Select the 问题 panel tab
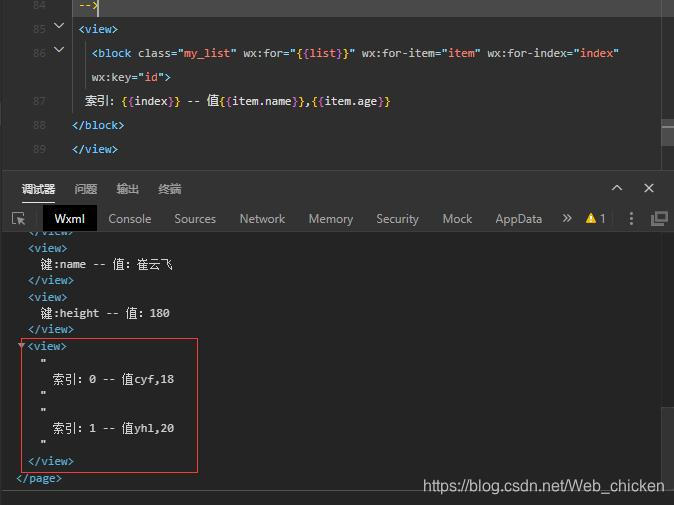Viewport: 674px width, 505px height. point(86,189)
